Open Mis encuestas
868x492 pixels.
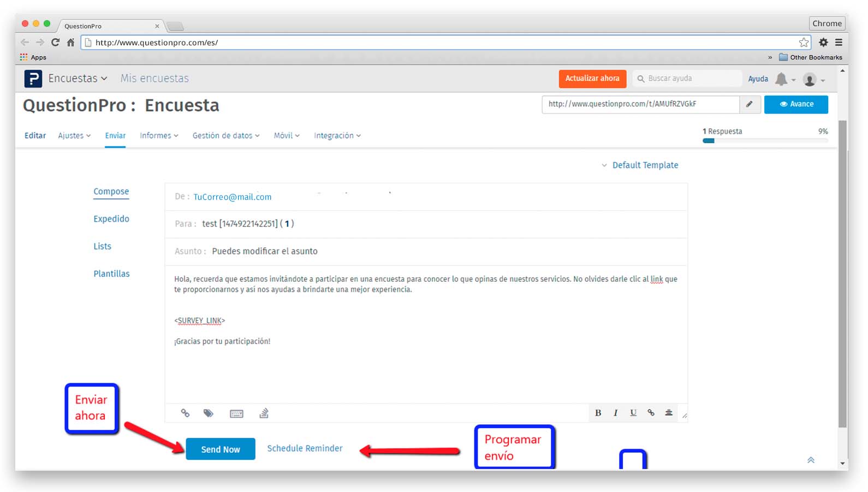tap(154, 79)
